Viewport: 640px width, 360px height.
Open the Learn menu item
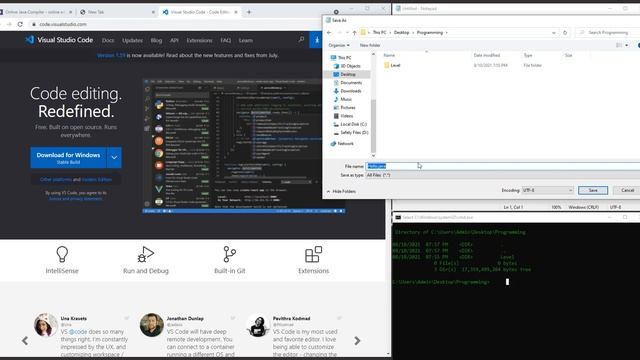(x=246, y=40)
